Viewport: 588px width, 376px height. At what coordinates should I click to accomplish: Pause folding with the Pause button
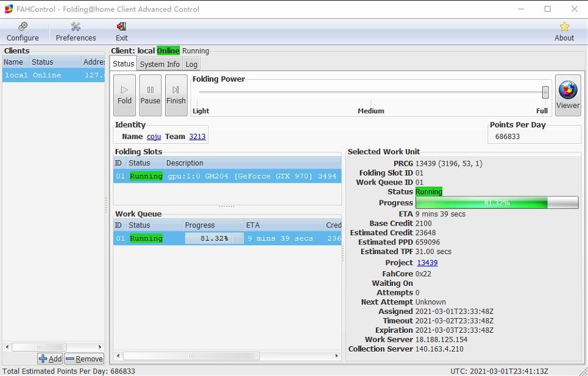click(x=151, y=95)
